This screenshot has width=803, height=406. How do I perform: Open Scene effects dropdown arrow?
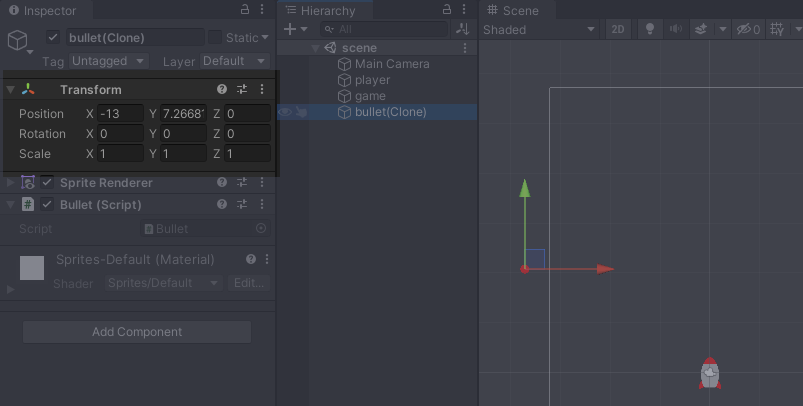point(723,29)
